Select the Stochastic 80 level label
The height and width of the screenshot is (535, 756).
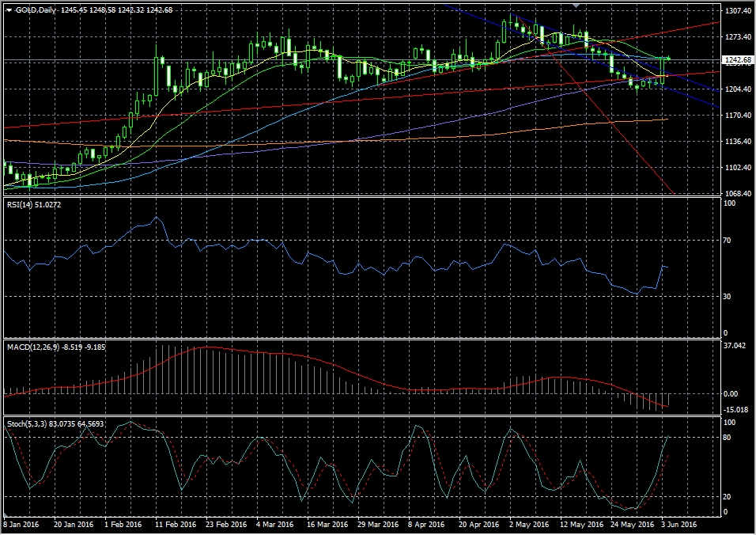(x=728, y=437)
